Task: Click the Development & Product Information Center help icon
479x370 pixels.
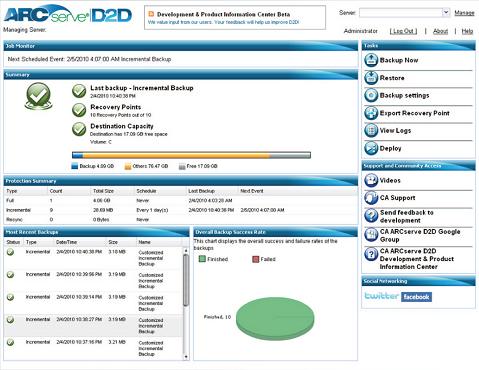Action: click(371, 254)
